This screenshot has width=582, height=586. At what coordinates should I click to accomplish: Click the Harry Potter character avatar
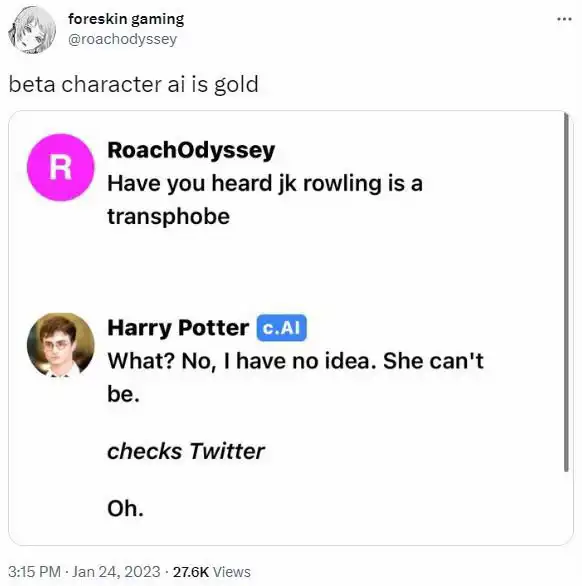(61, 345)
